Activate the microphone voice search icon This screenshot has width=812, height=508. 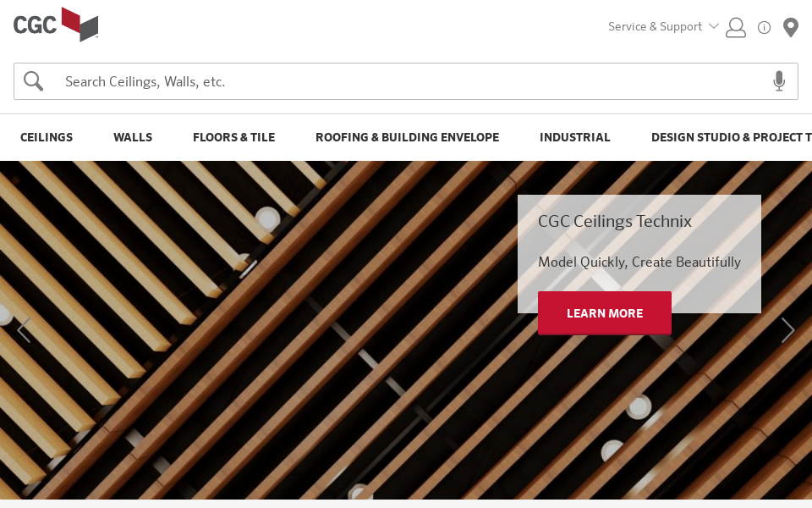pyautogui.click(x=779, y=81)
